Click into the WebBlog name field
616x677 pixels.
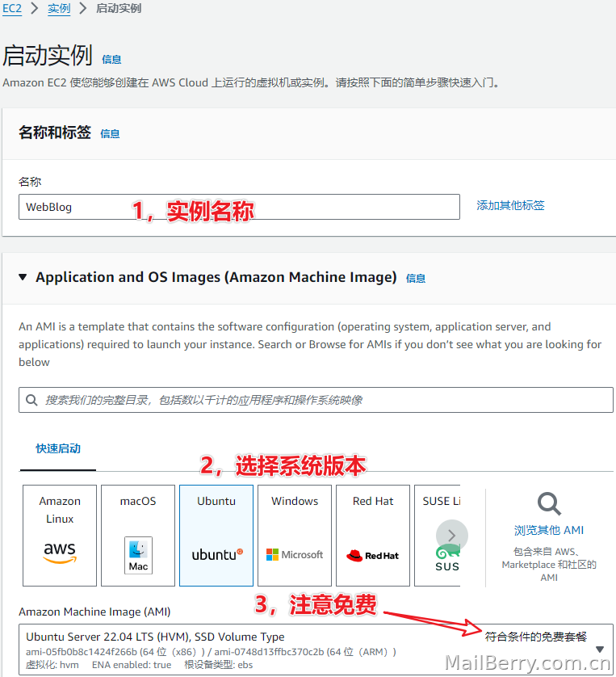239,207
